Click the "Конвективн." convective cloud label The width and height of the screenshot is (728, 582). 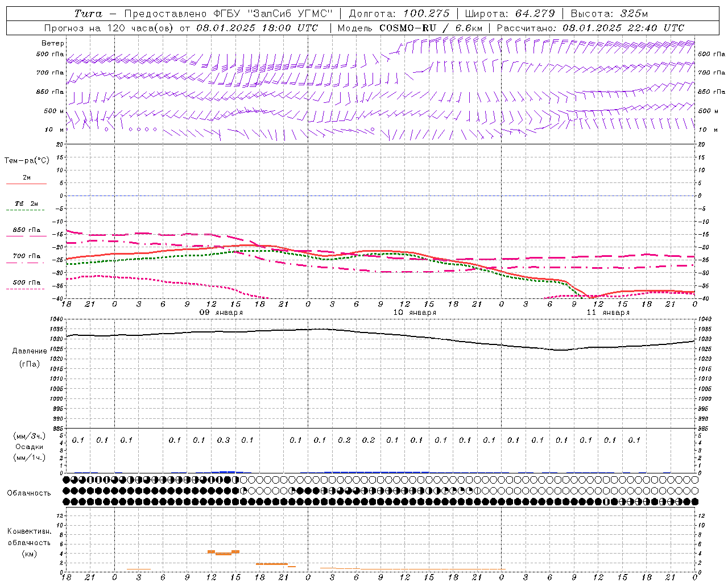click(x=29, y=531)
